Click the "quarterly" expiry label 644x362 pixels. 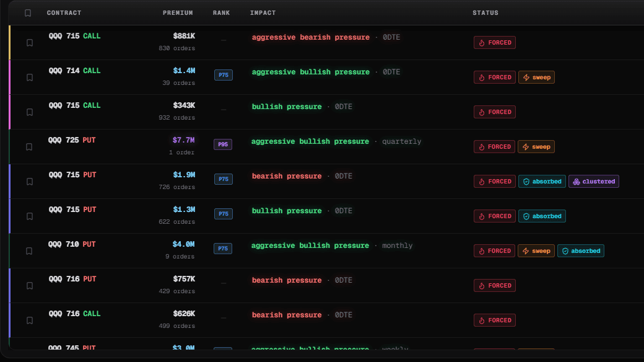coord(402,141)
